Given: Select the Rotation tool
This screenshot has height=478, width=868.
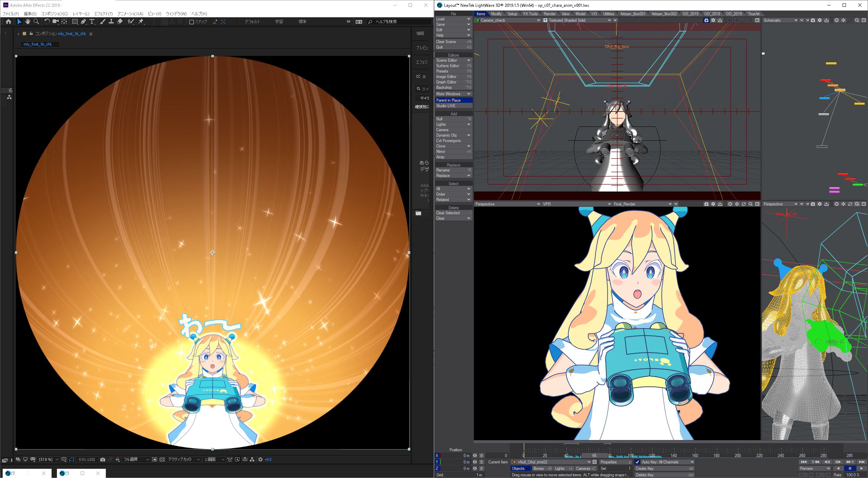Looking at the screenshot, I should point(47,22).
